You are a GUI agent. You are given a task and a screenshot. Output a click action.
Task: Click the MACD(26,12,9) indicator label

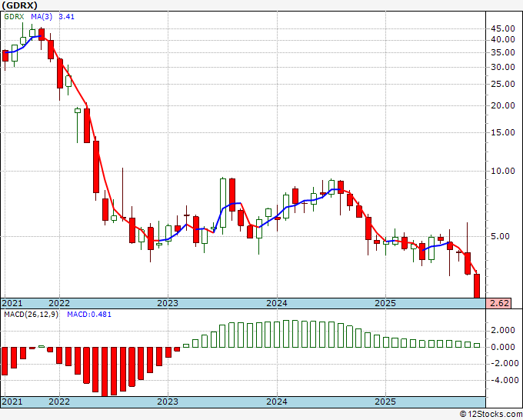point(31,315)
